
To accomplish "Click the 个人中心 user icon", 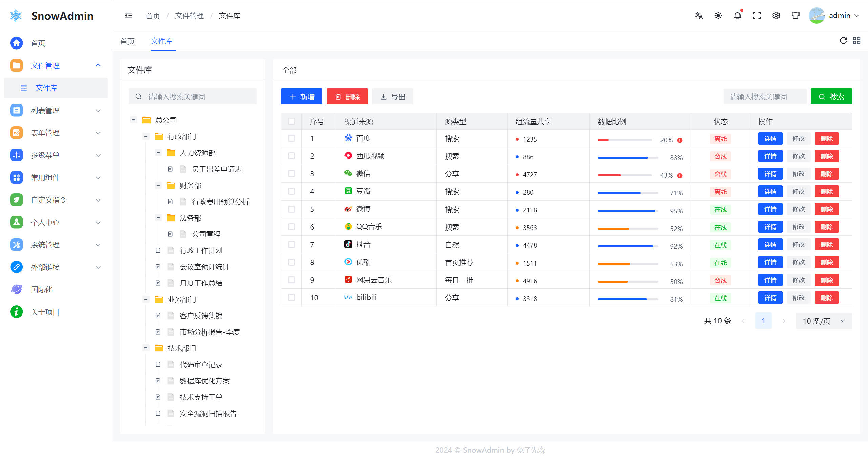I will [x=16, y=222].
